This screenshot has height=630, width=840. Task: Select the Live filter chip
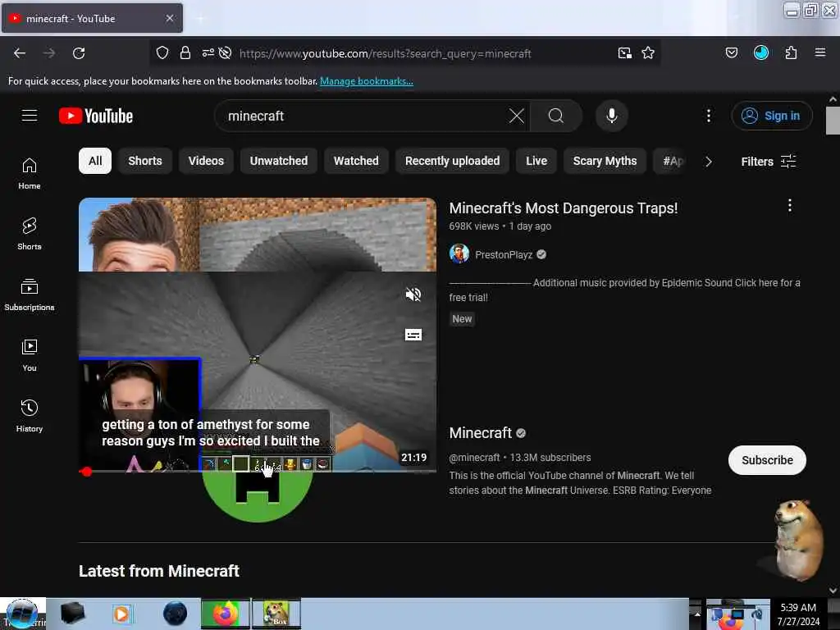(x=536, y=161)
